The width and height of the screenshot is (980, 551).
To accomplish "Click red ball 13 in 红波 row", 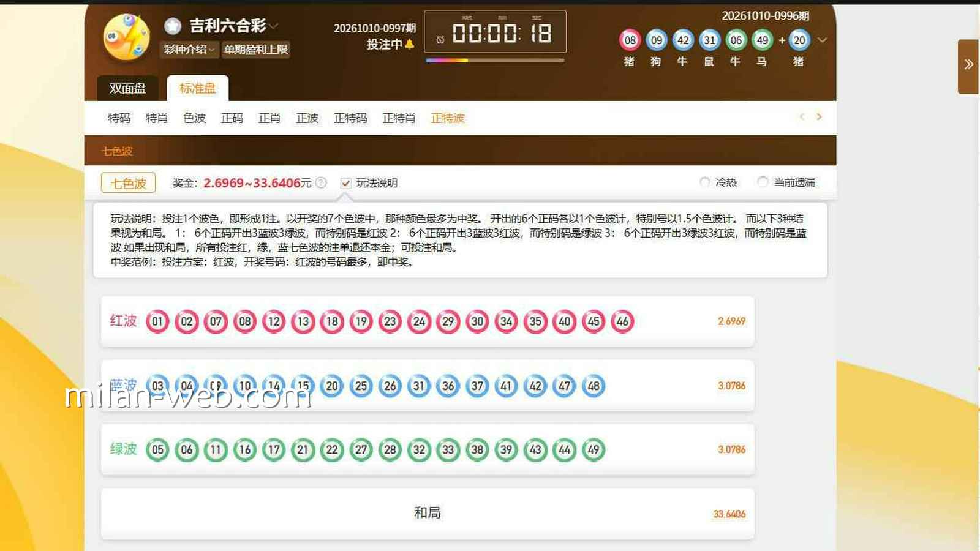I will pos(303,321).
